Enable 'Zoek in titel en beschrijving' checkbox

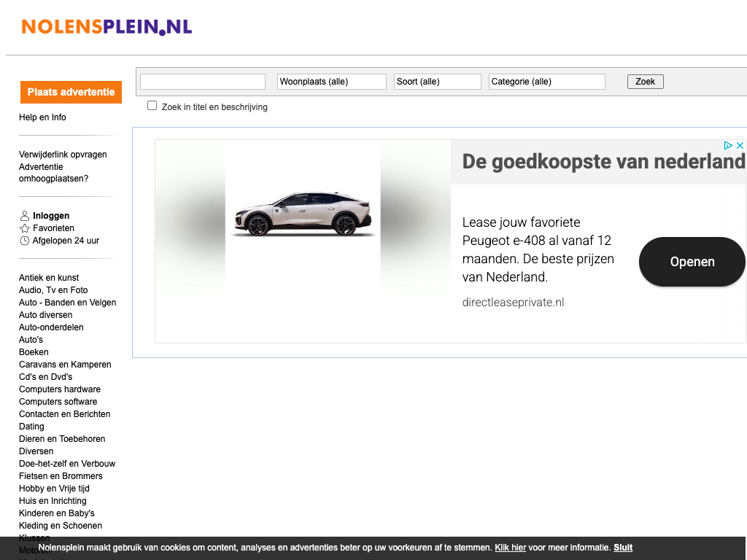click(152, 106)
